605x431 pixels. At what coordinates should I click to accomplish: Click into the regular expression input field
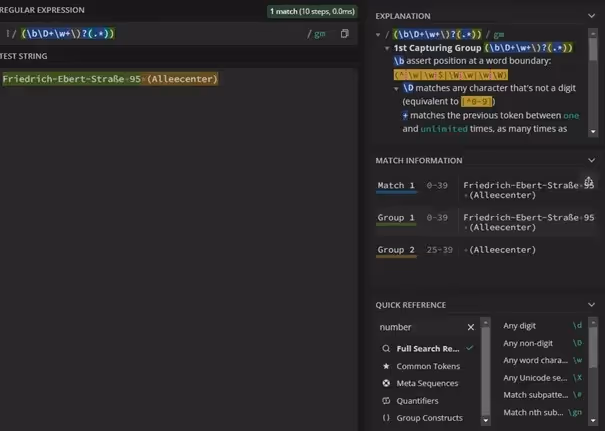[162, 34]
